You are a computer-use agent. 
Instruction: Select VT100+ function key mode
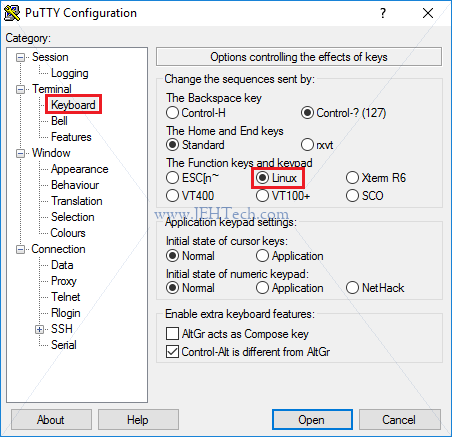[x=283, y=196]
